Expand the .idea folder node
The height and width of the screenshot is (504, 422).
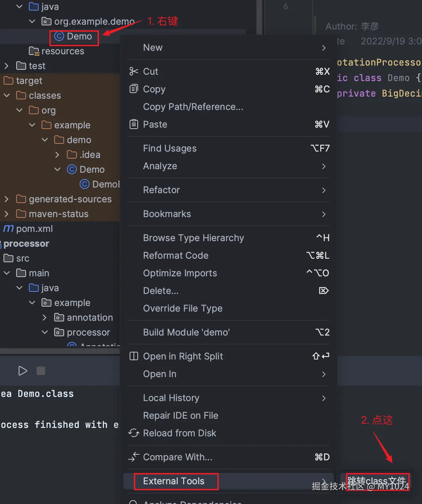[x=57, y=155]
